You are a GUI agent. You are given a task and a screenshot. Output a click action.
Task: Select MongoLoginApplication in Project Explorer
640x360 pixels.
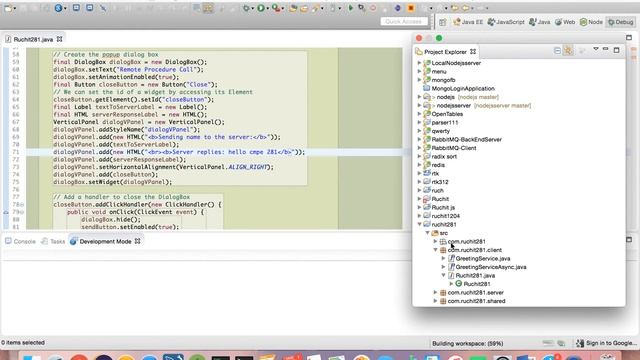tap(463, 88)
